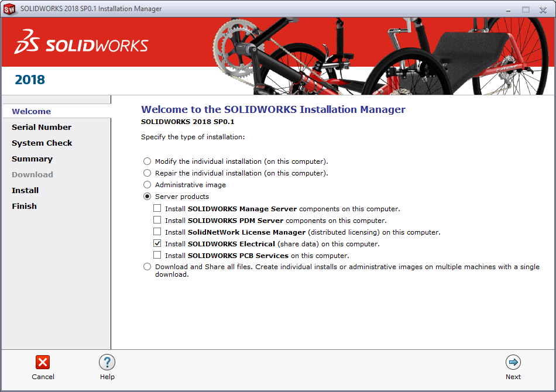Screen dimensions: 556x392
Task: Click the Next arrow icon
Action: pyautogui.click(x=513, y=362)
